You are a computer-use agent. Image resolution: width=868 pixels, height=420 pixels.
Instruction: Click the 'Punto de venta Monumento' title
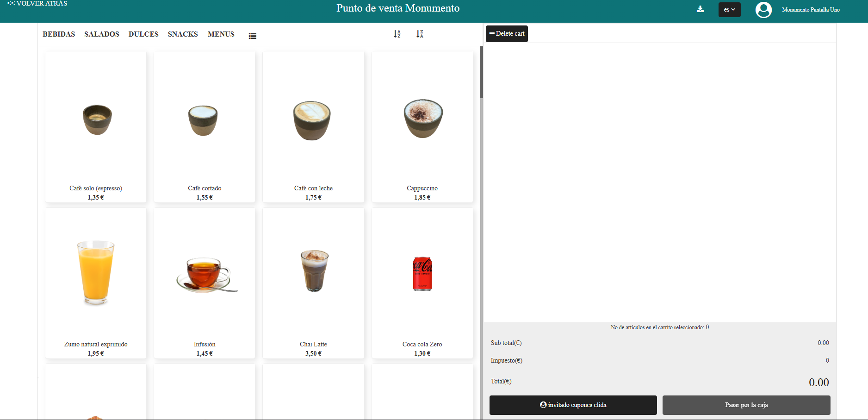398,8
